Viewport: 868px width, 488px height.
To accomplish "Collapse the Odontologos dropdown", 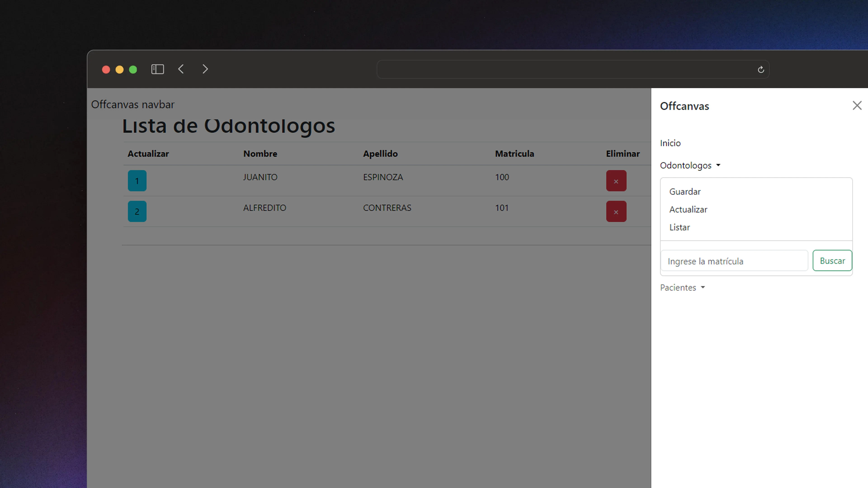I will (690, 165).
